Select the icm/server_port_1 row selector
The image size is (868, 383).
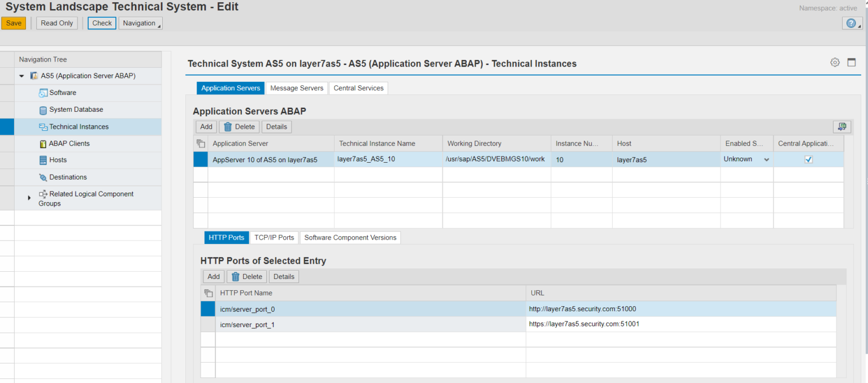(208, 325)
